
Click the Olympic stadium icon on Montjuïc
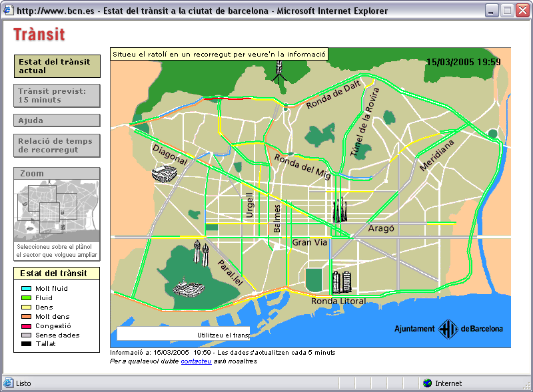(189, 288)
